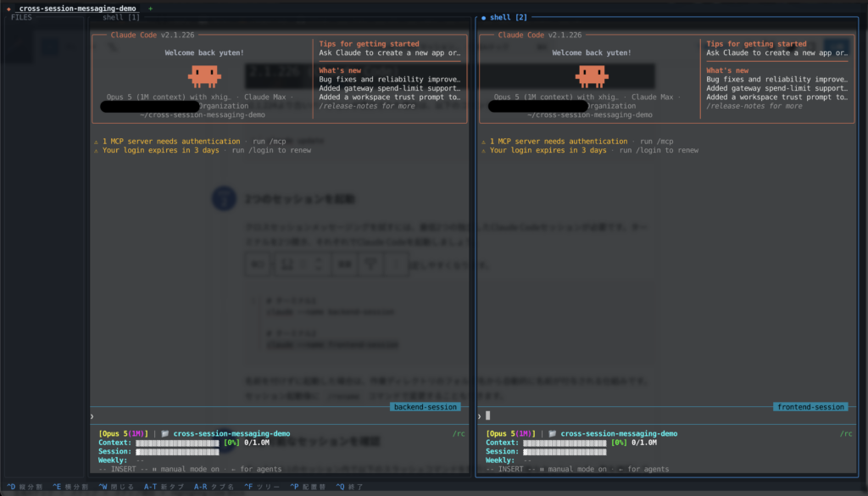868x496 pixels.
Task: Focus the prompt input in backend-session pane
Action: (280, 416)
